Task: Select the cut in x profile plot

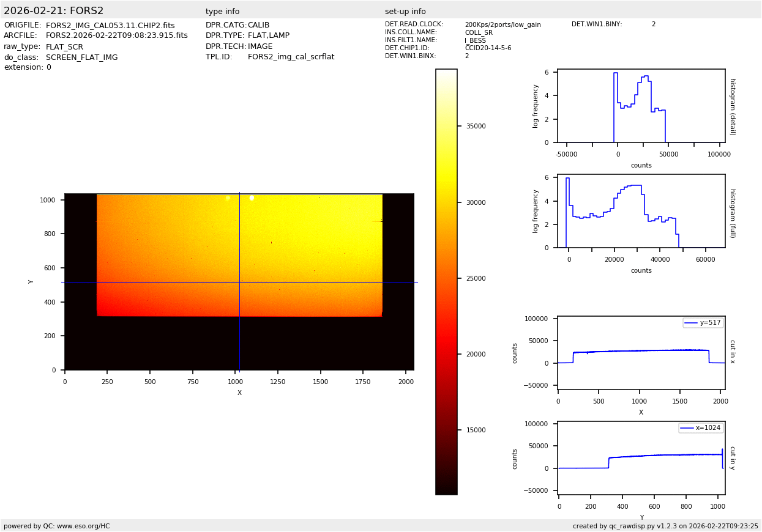Action: point(641,352)
